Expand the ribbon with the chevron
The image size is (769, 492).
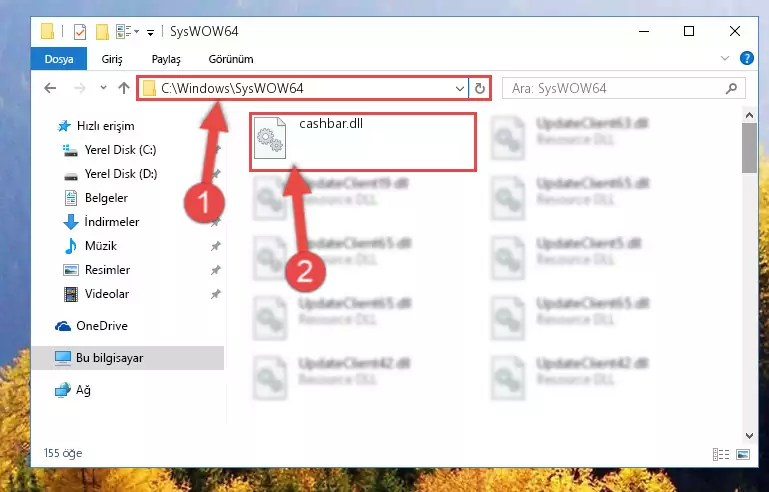click(x=725, y=58)
